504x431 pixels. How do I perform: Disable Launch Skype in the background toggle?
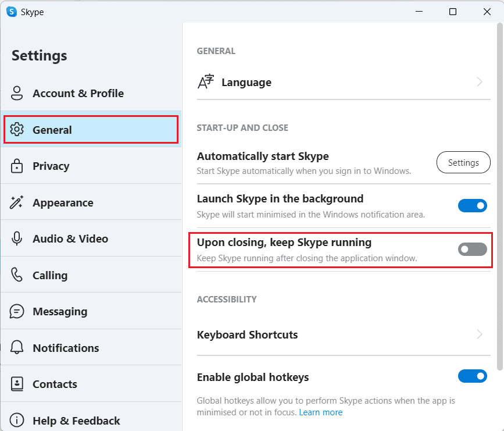click(472, 205)
